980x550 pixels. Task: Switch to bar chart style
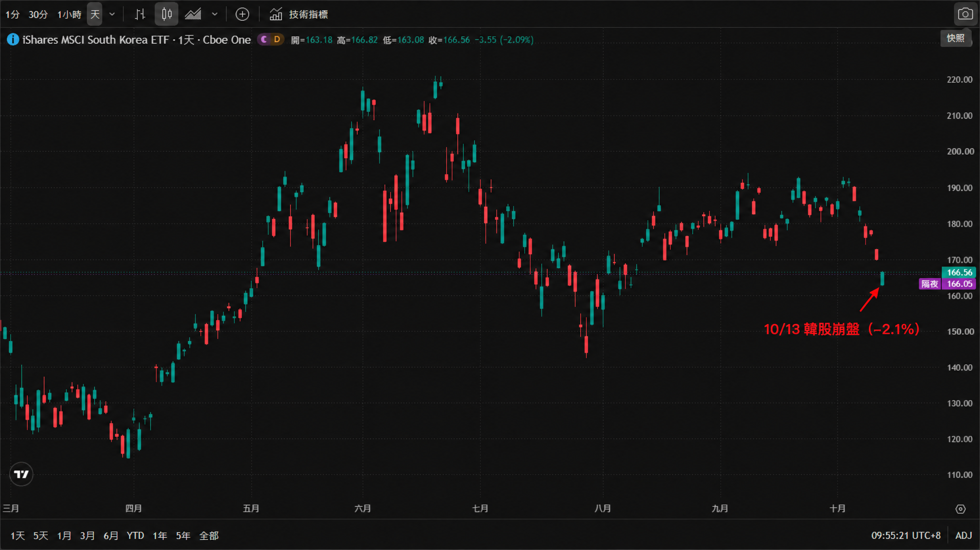tap(140, 14)
